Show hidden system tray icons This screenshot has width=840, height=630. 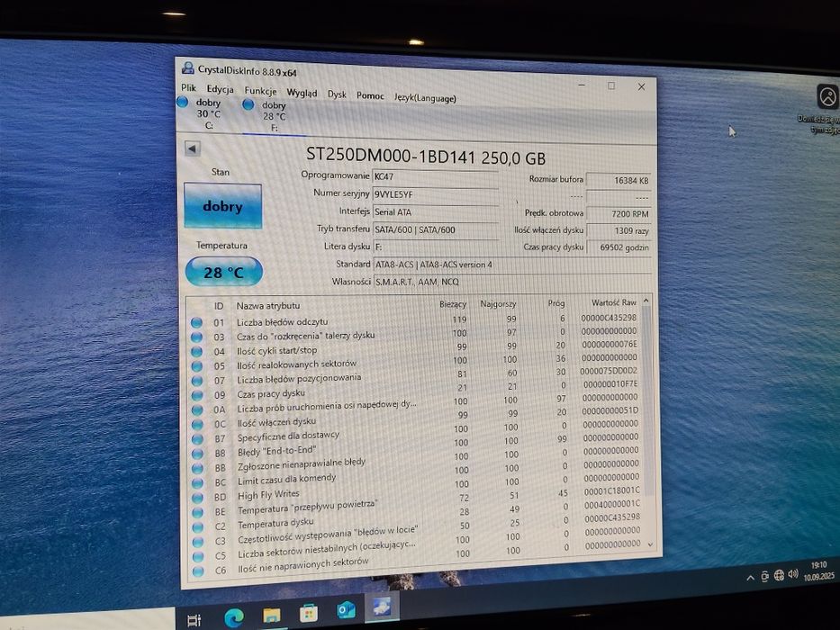coord(751,577)
